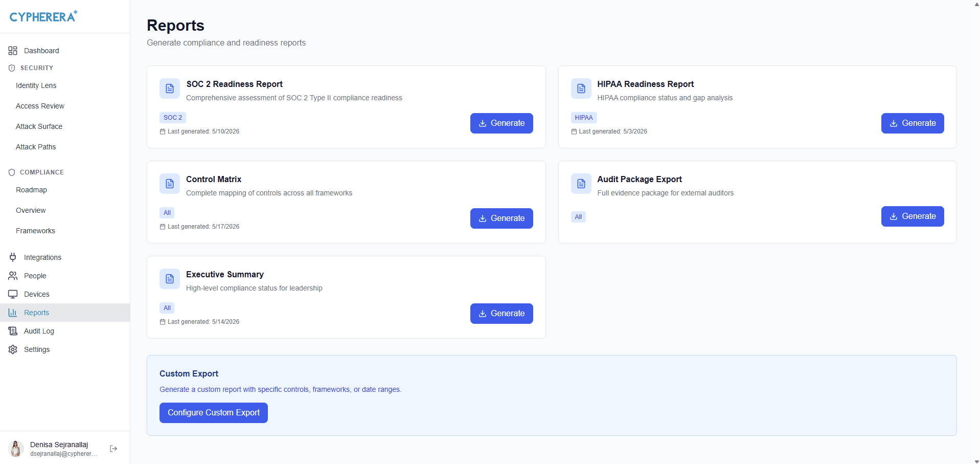
Task: Click the Custom Export heading
Action: pos(189,373)
